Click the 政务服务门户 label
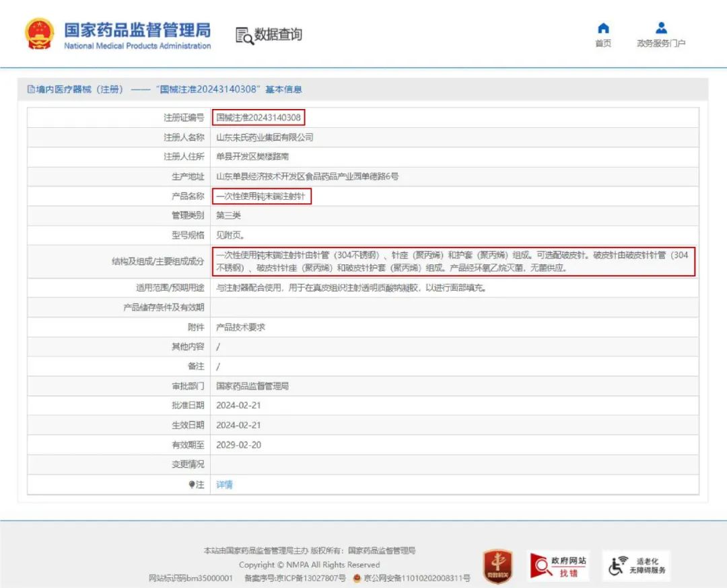This screenshot has width=727, height=588. coord(661,44)
